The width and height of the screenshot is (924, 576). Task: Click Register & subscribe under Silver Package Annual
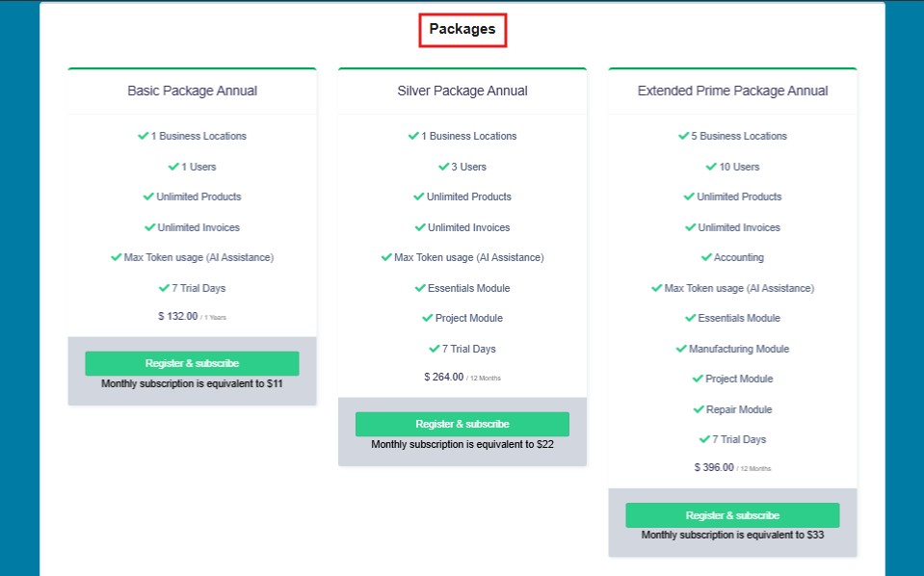462,424
